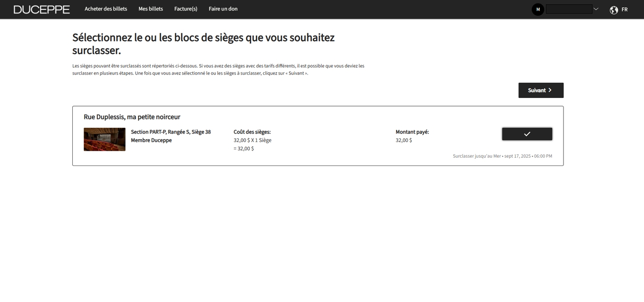Click the page heading about seat blocks
644x302 pixels.
203,44
